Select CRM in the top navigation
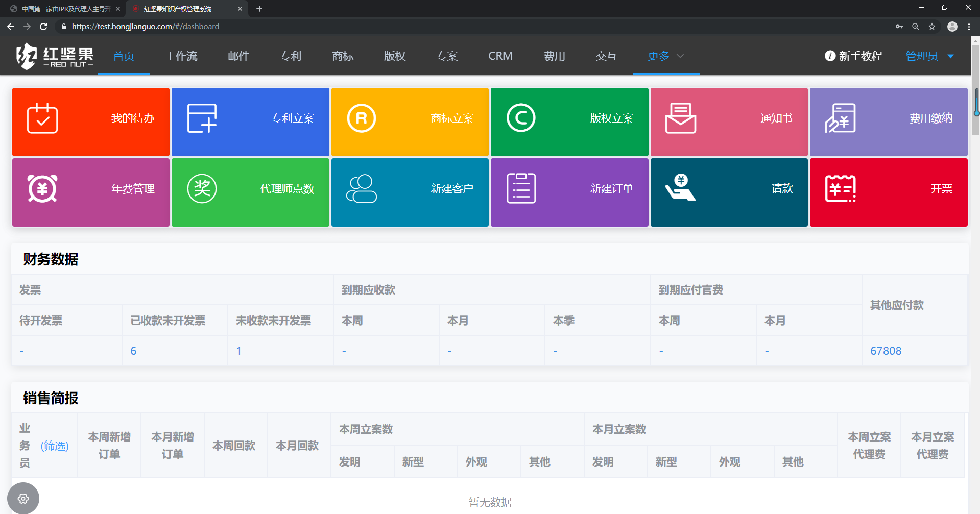Screen dimensions: 980x514 pyautogui.click(x=500, y=56)
